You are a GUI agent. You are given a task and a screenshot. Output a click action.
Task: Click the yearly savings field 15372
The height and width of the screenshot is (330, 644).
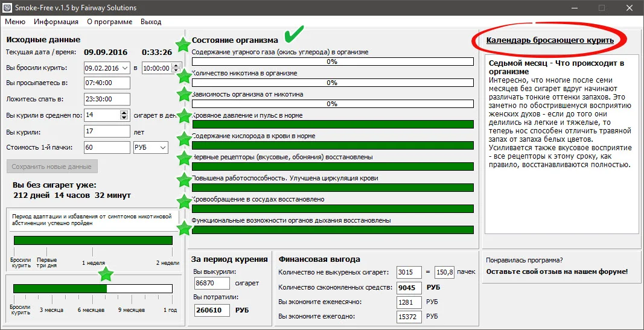pyautogui.click(x=409, y=317)
